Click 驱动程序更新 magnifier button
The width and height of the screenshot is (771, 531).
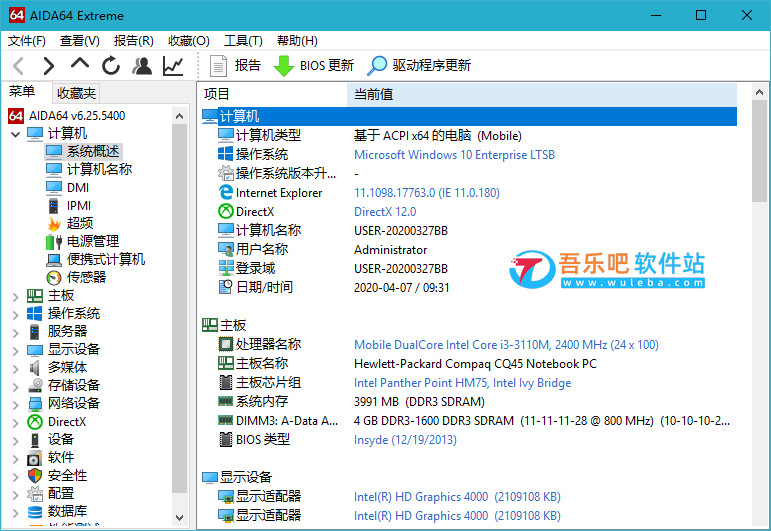[x=419, y=65]
